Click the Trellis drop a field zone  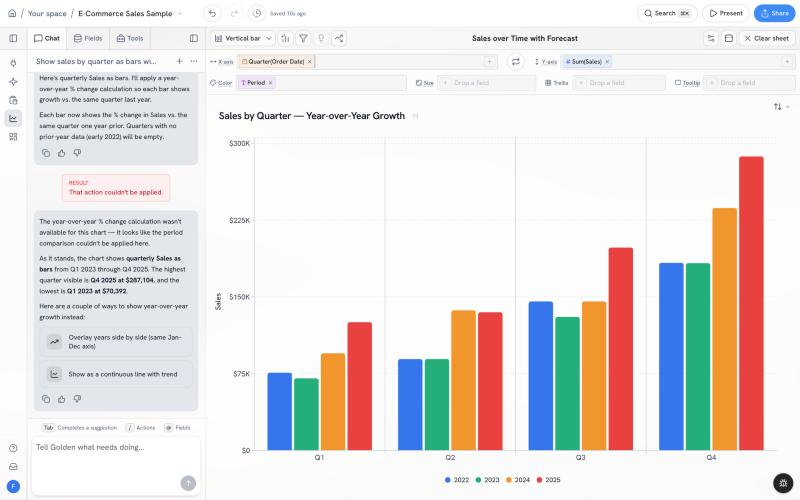[619, 83]
